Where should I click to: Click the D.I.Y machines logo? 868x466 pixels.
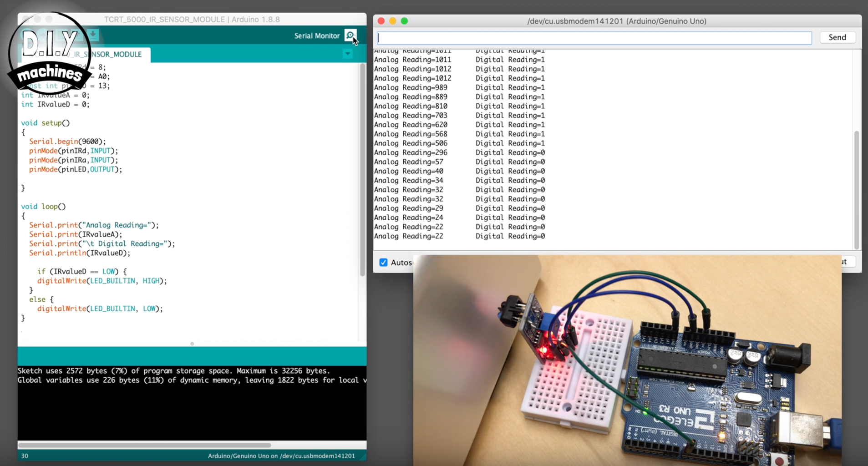[x=50, y=53]
